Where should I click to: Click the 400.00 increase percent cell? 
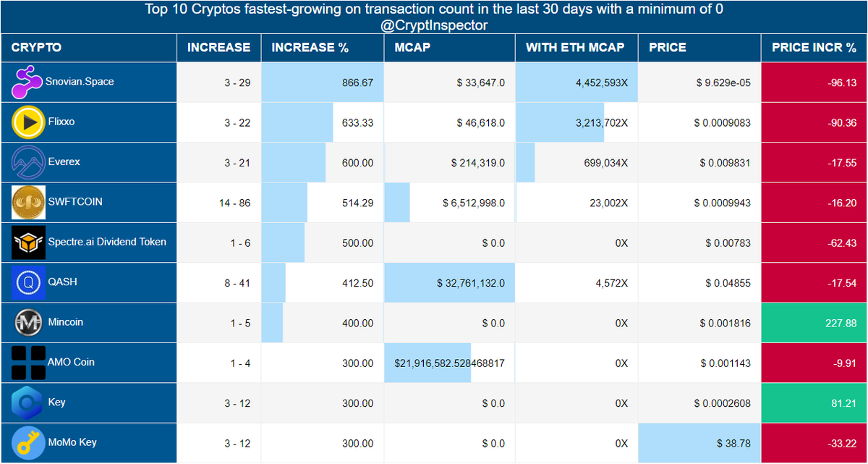click(x=323, y=323)
